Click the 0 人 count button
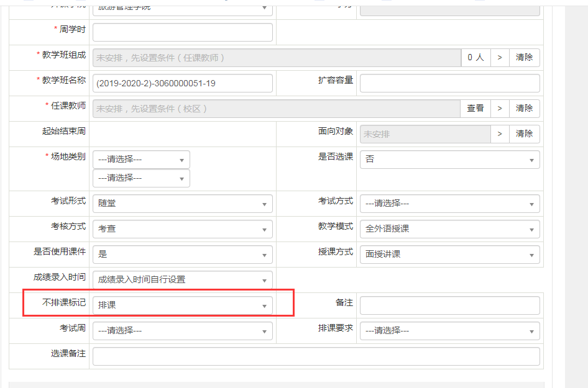 coord(475,57)
